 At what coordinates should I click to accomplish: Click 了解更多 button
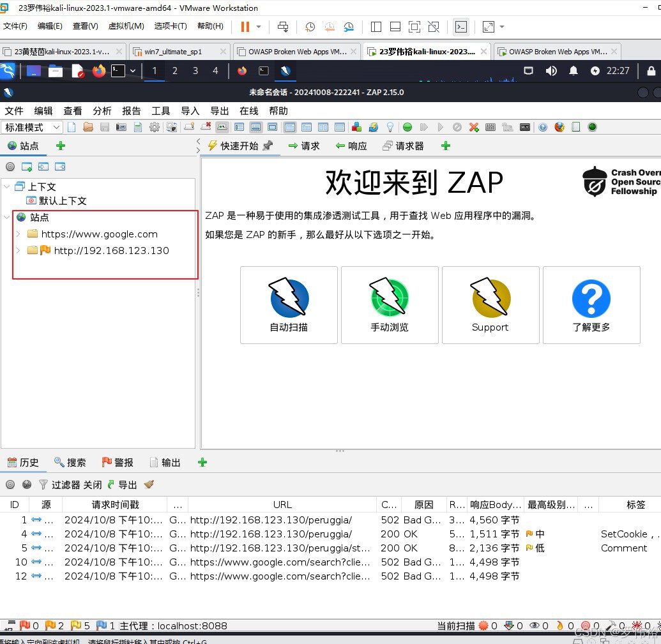(591, 305)
